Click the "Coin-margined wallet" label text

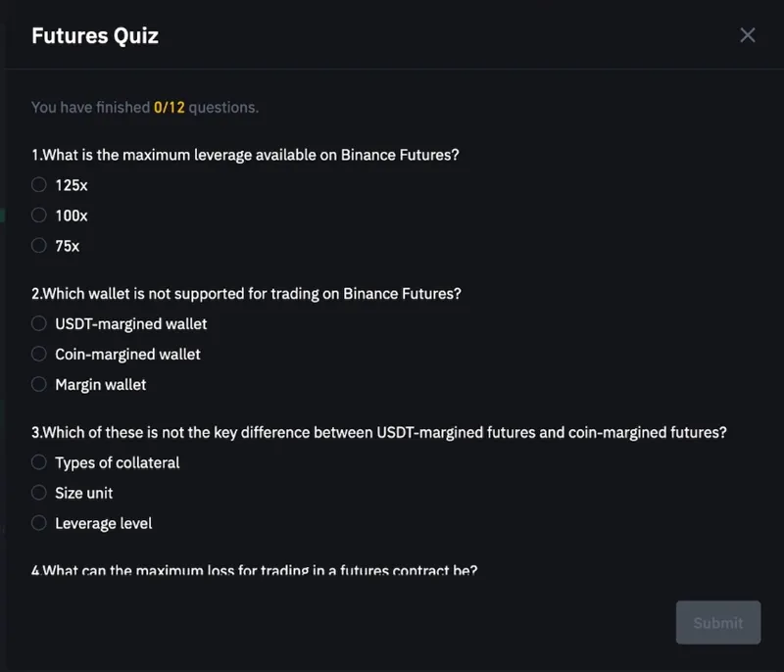point(127,354)
